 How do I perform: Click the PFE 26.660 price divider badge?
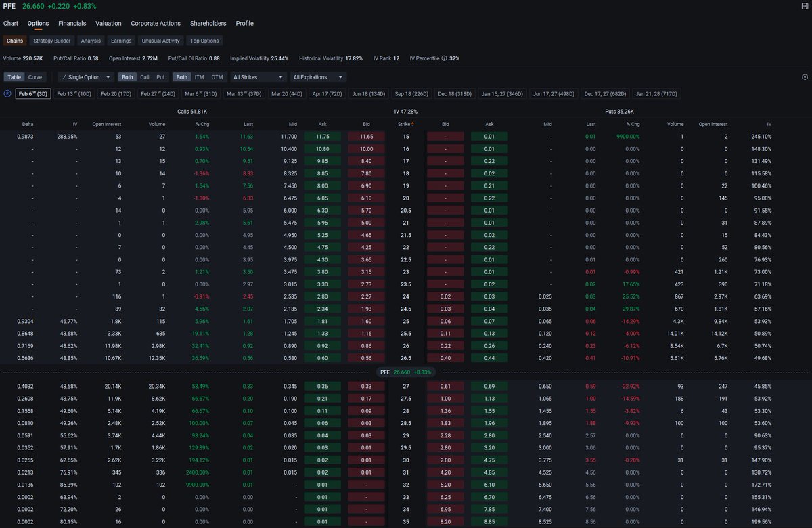click(x=406, y=372)
